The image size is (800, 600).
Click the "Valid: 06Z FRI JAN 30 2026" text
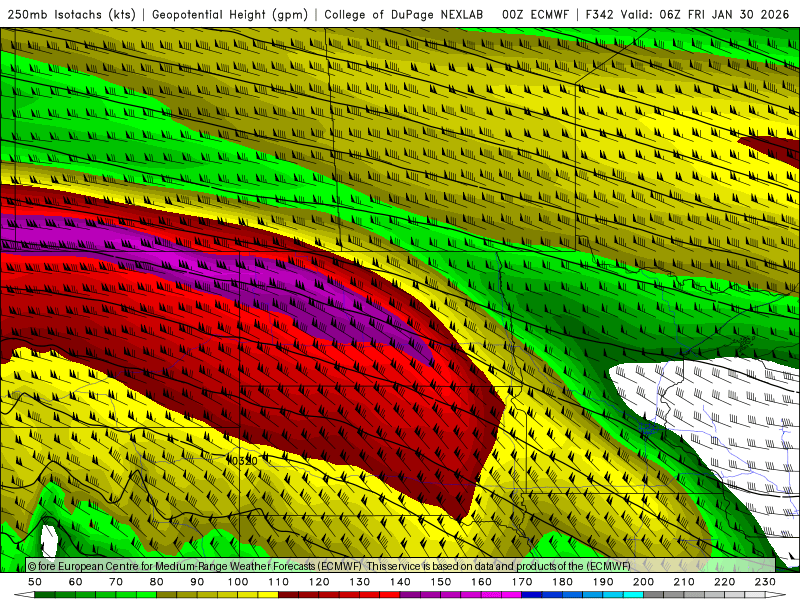pos(705,14)
